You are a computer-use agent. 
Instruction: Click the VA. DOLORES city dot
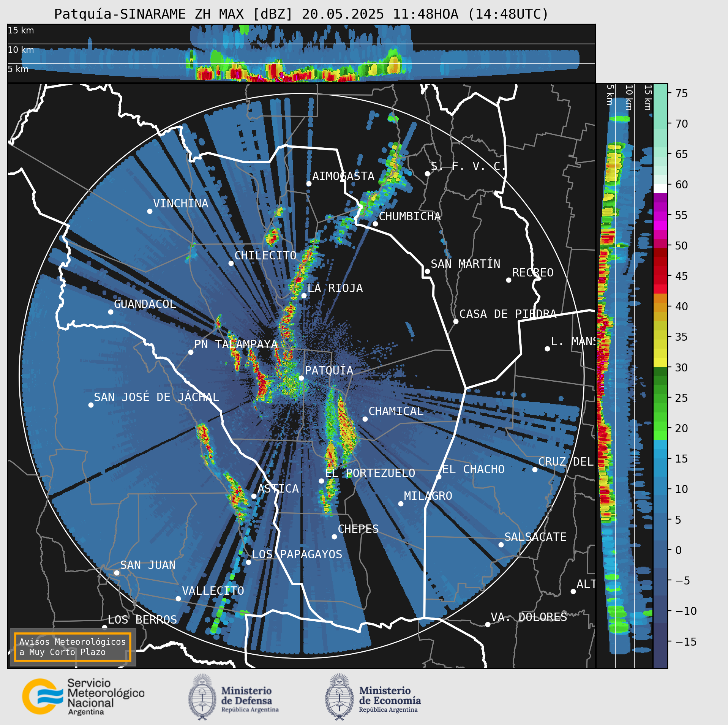488,624
